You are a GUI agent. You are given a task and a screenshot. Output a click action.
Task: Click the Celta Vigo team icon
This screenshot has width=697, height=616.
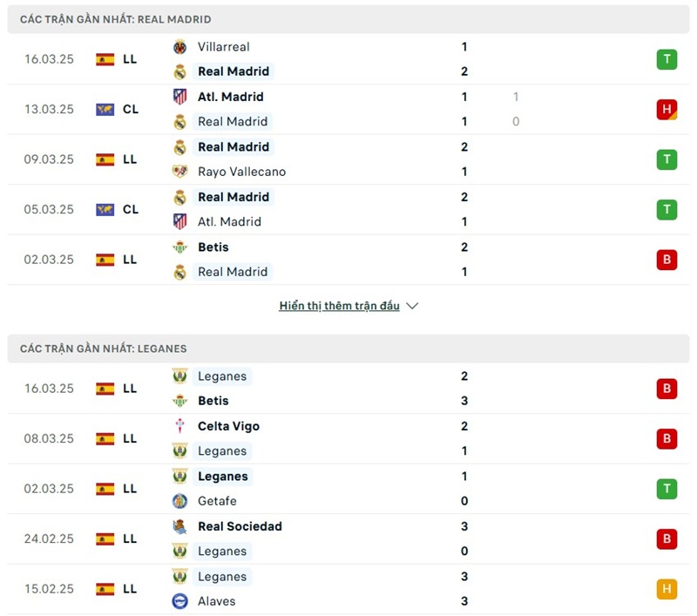click(180, 426)
